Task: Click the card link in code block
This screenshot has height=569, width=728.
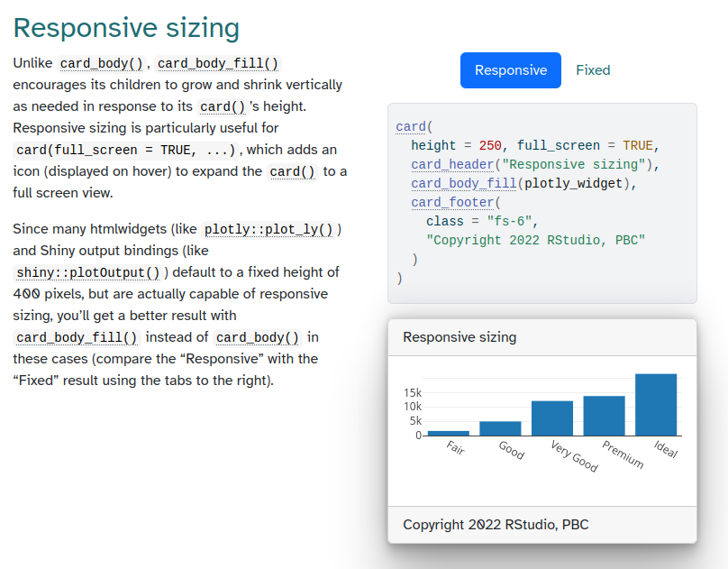Action: [411, 127]
